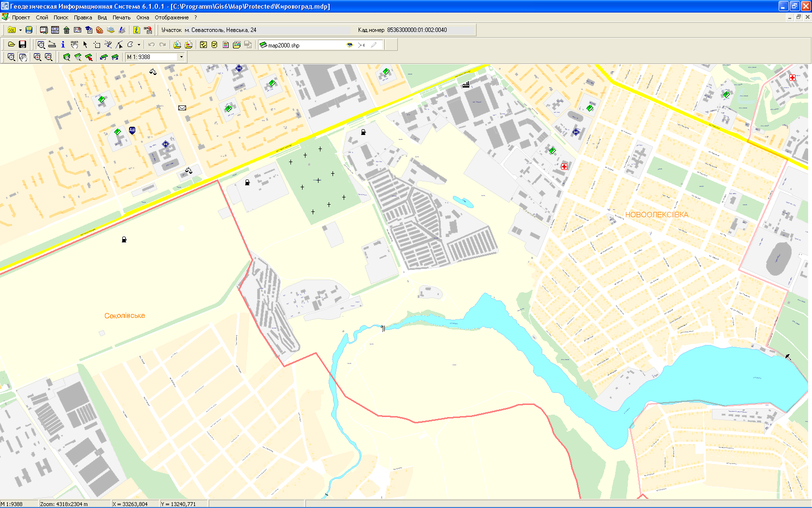Select the ruler measure distance tool
Image resolution: width=812 pixels, height=508 pixels.
pyautogui.click(x=52, y=45)
